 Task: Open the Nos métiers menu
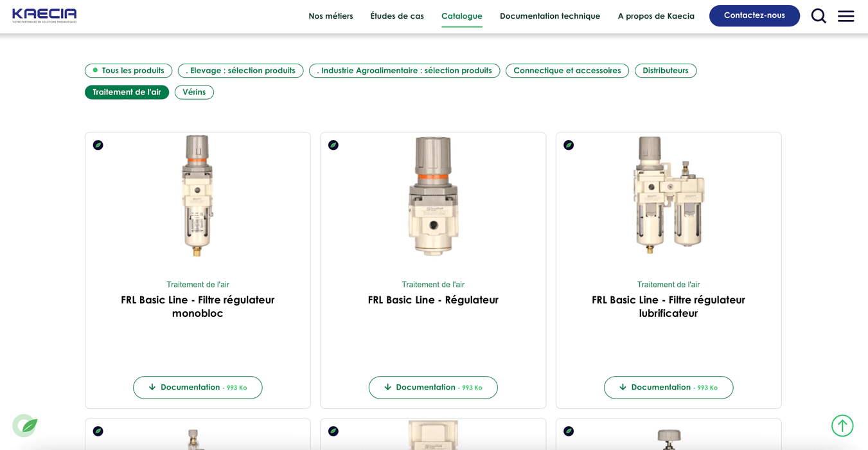tap(330, 16)
